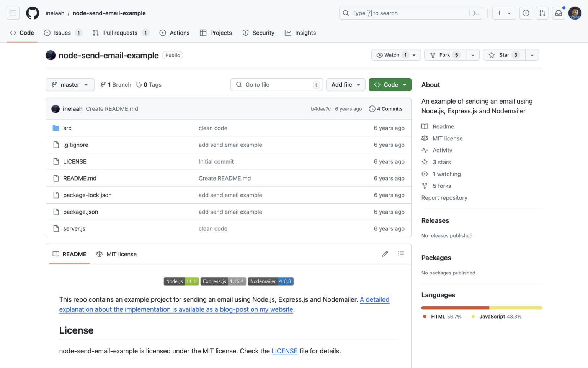Open the 0 Tags link
This screenshot has width=588, height=368.
(149, 85)
